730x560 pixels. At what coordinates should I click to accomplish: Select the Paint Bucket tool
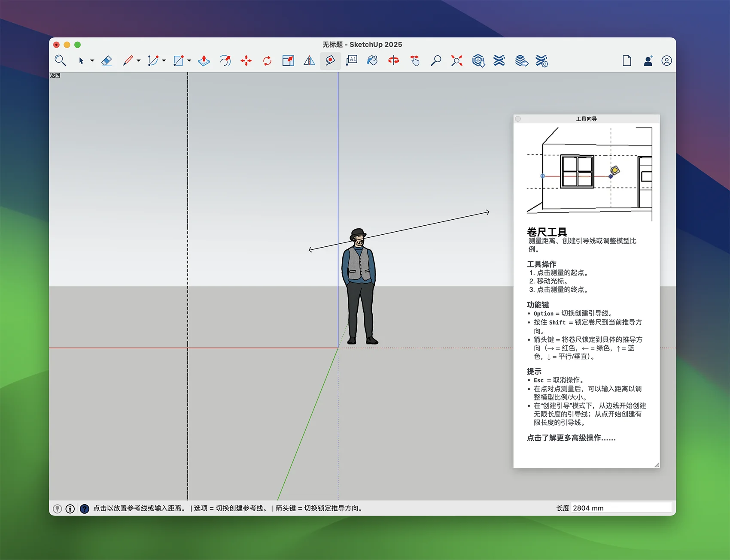click(x=372, y=61)
